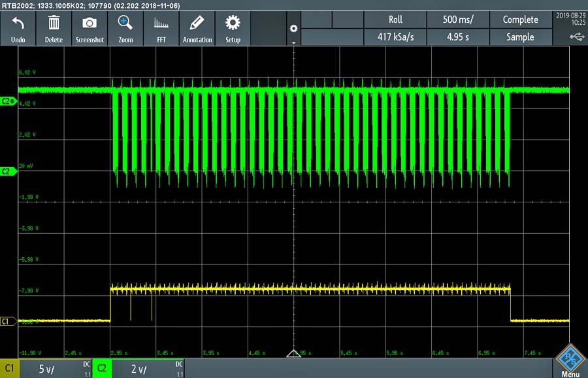Open the date and time display
This screenshot has height=378, width=588.
coord(570,19)
